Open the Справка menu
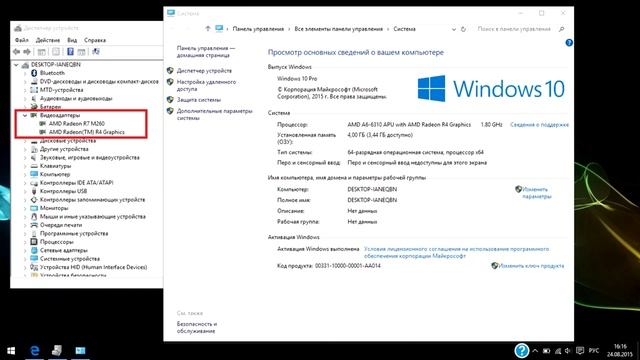Image resolution: width=640 pixels, height=360 pixels. click(95, 40)
